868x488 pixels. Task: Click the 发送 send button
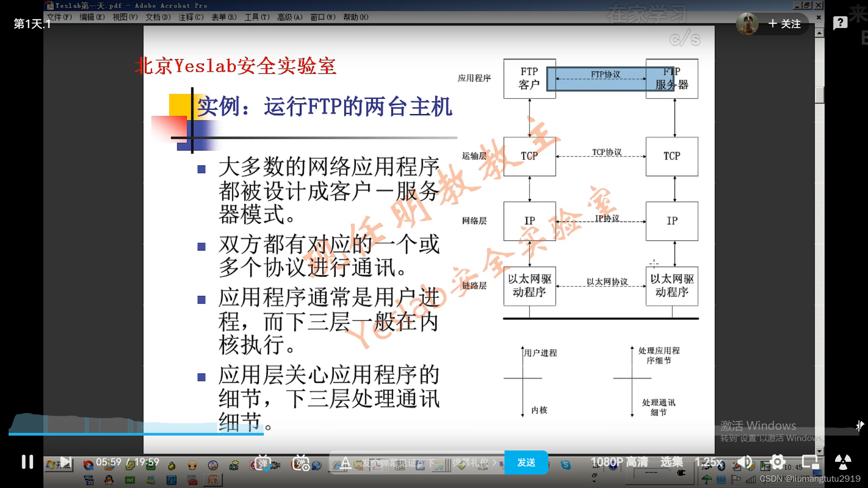pyautogui.click(x=526, y=462)
